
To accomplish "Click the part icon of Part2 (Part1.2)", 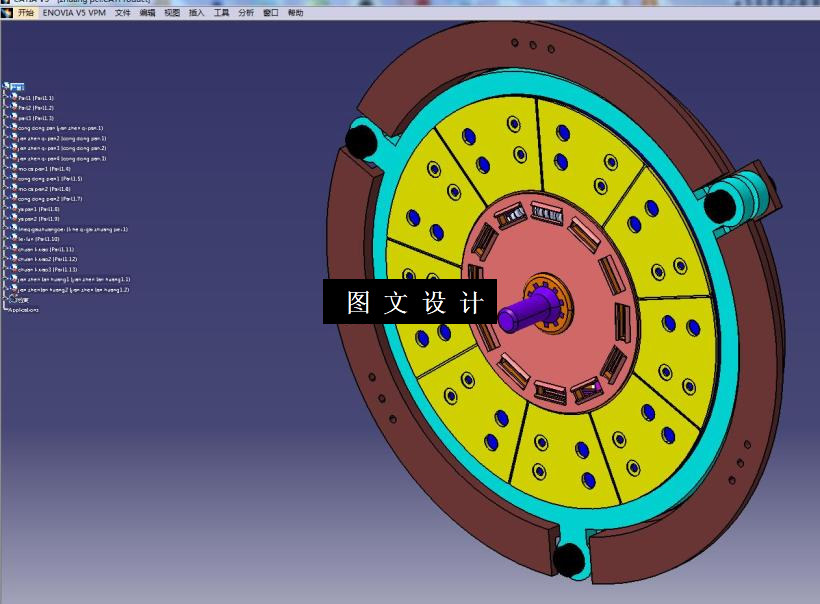I will coord(14,107).
